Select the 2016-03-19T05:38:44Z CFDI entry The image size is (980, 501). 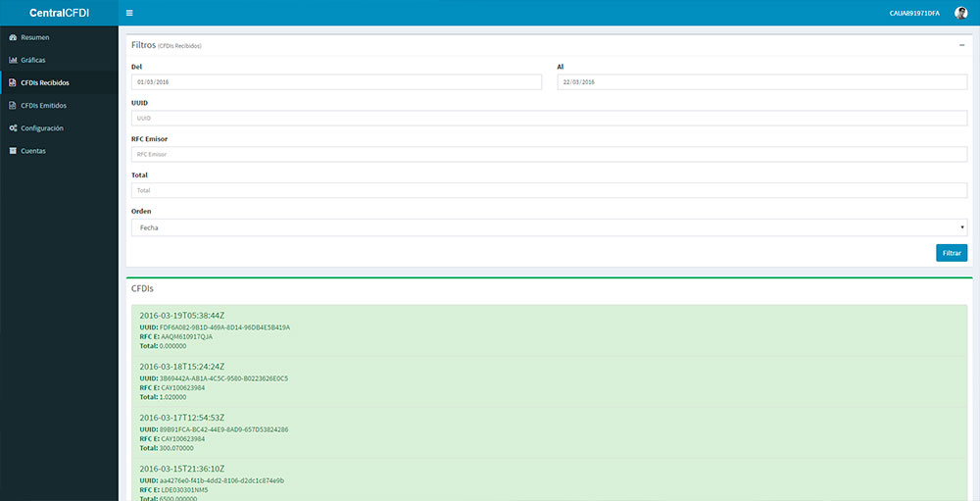click(x=550, y=330)
